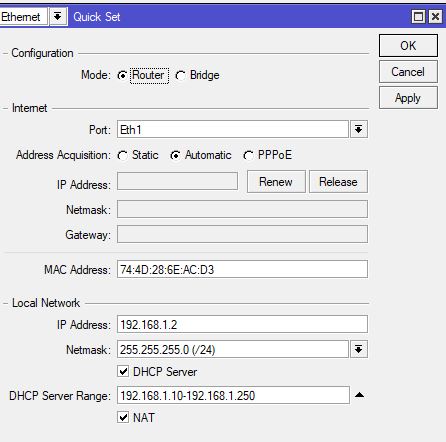This screenshot has width=446, height=442.
Task: Click the Renew button
Action: click(x=276, y=182)
